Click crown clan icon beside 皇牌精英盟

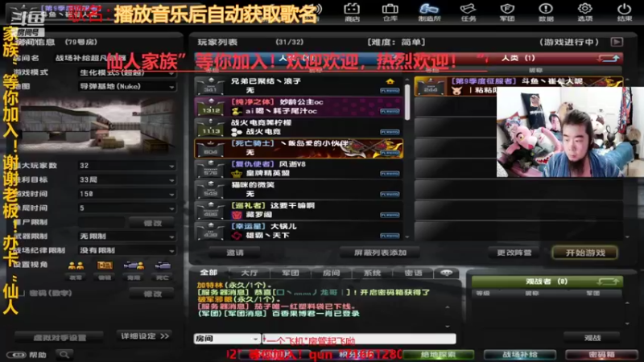point(237,173)
